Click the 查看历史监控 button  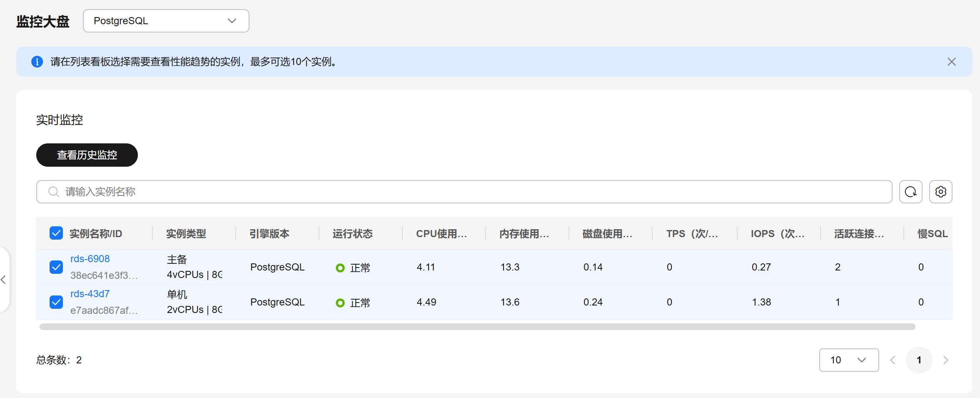[x=87, y=155]
